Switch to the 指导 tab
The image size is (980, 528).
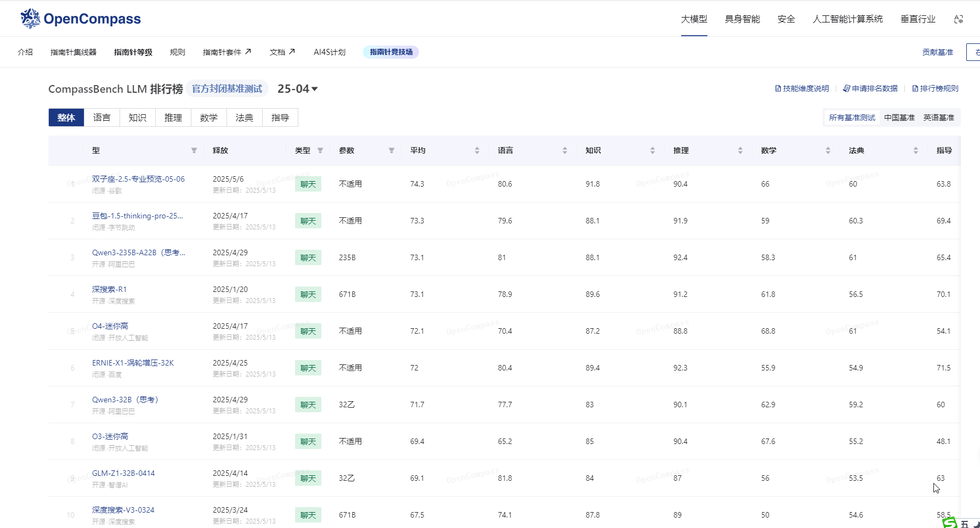[x=280, y=117]
